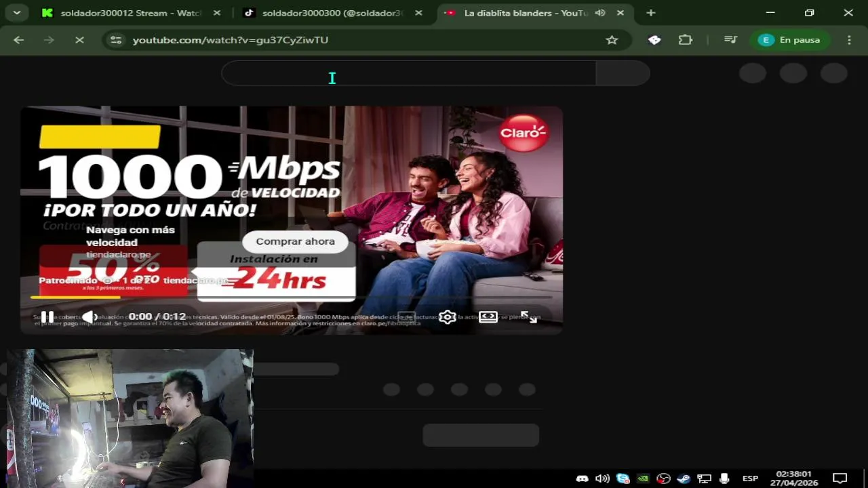This screenshot has height=488, width=868.
Task: Click the Comprar ahora ad button
Action: [295, 241]
